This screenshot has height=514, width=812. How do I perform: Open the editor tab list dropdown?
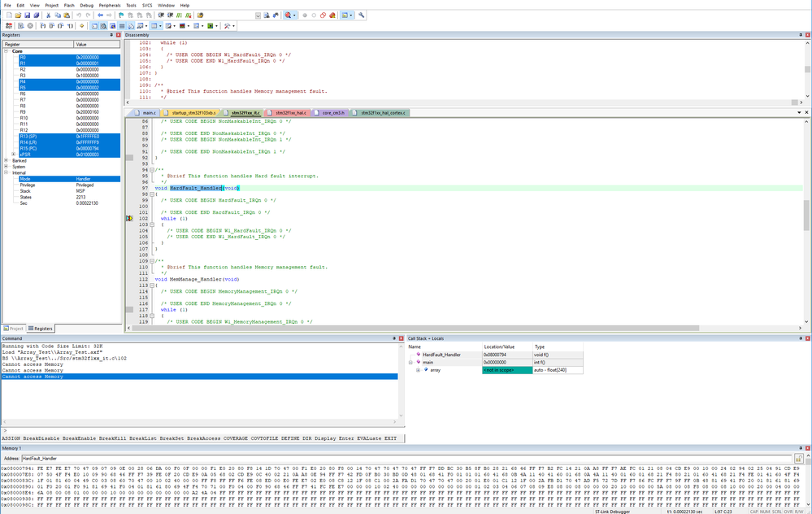pyautogui.click(x=799, y=112)
